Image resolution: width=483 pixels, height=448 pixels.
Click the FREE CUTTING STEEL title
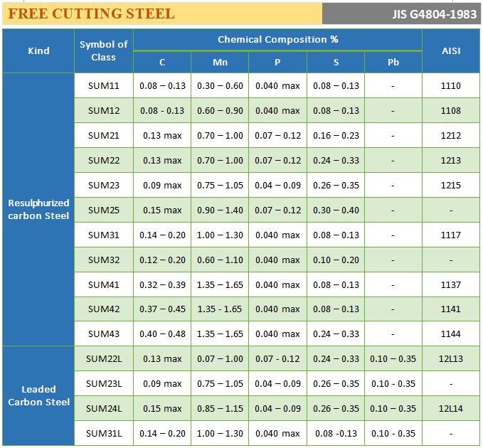pos(91,14)
